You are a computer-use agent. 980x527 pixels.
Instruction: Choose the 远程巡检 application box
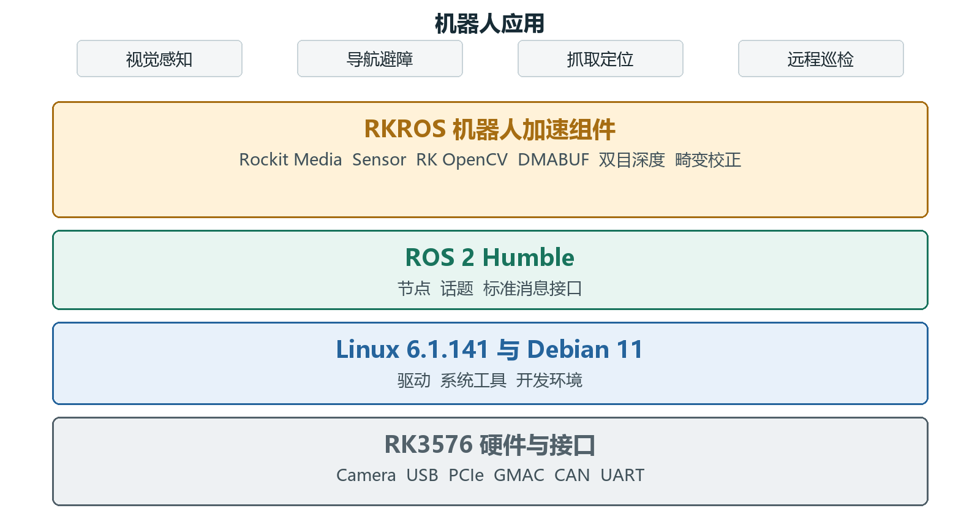(x=821, y=59)
